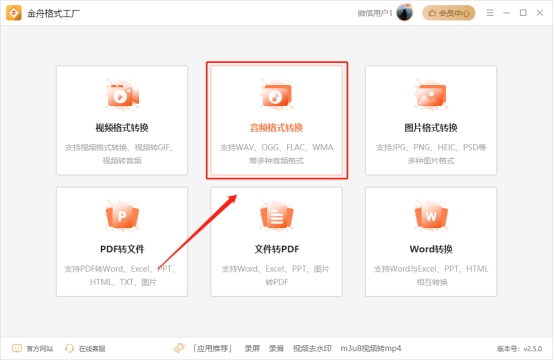The image size is (554, 360).
Task: Open the PDF转文件 P icon
Action: point(122,216)
